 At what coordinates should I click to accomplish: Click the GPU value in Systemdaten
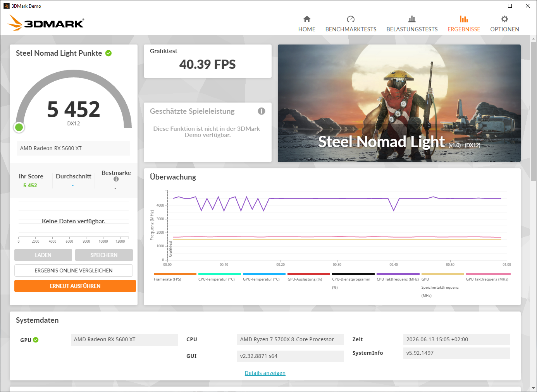pos(124,339)
